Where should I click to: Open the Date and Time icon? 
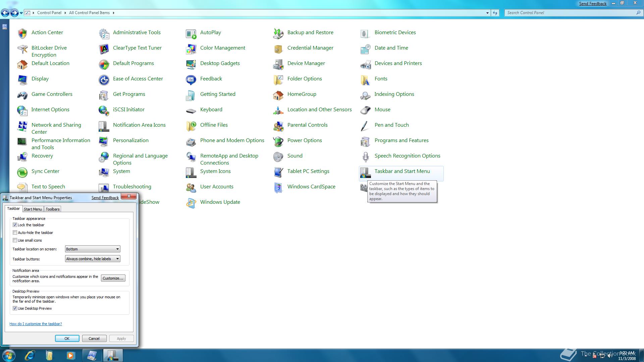pos(366,49)
